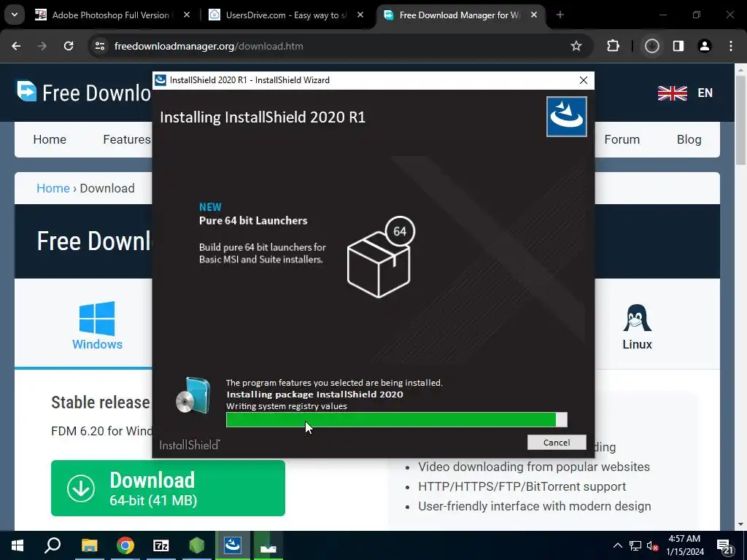The width and height of the screenshot is (747, 560).
Task: Go back to the previous page
Action: coord(16,46)
